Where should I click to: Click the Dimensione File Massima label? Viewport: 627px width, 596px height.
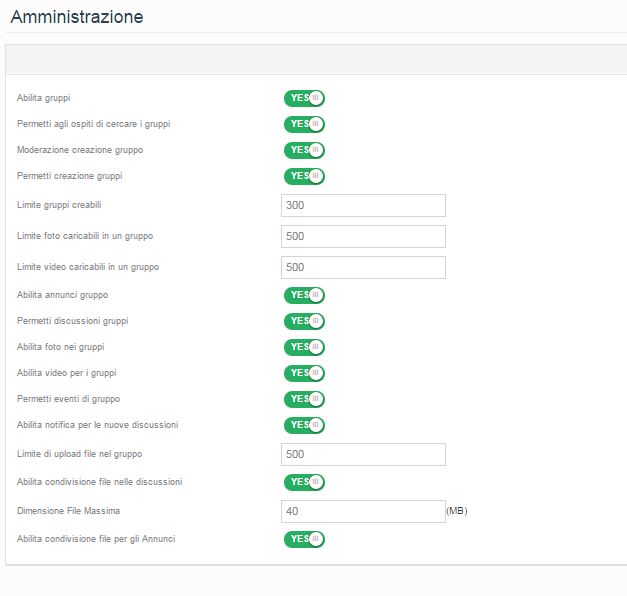click(68, 511)
